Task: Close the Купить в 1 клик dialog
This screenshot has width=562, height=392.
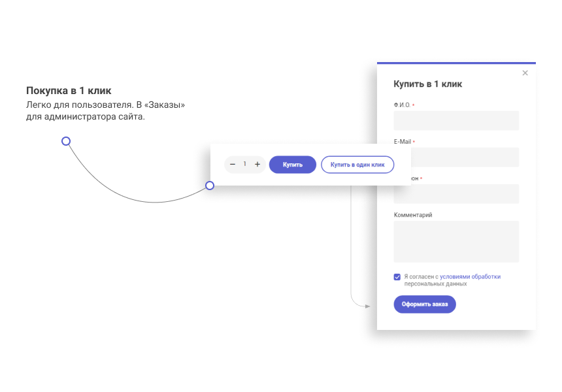Action: click(x=525, y=73)
